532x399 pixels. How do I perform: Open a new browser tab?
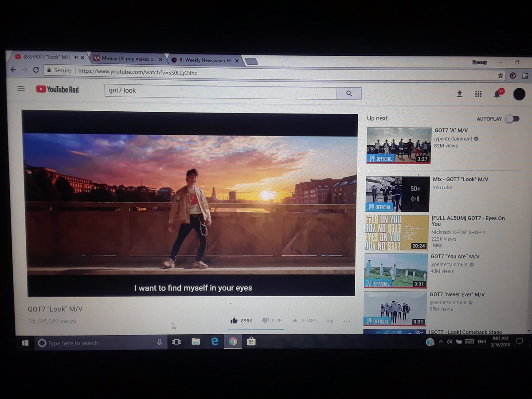tap(251, 62)
